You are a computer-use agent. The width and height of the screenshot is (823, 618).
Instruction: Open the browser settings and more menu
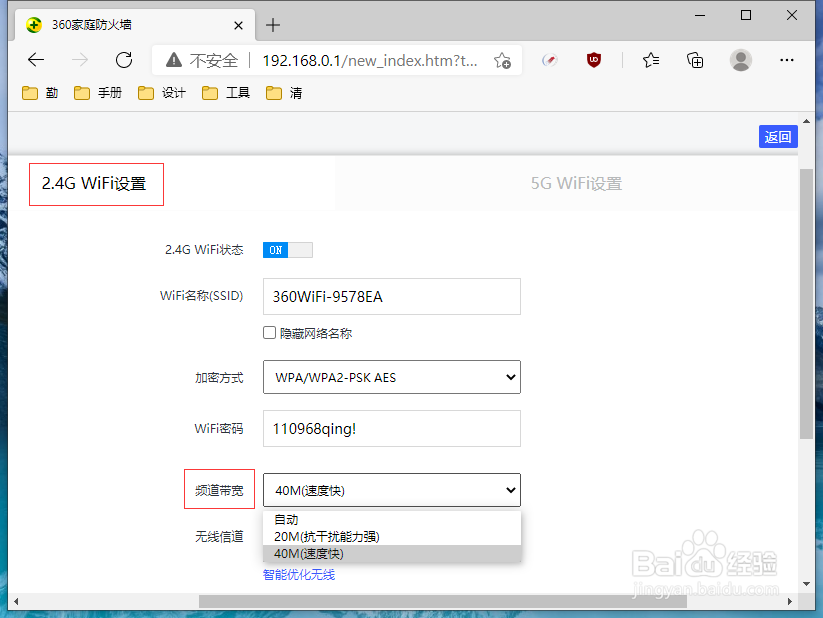(x=786, y=60)
